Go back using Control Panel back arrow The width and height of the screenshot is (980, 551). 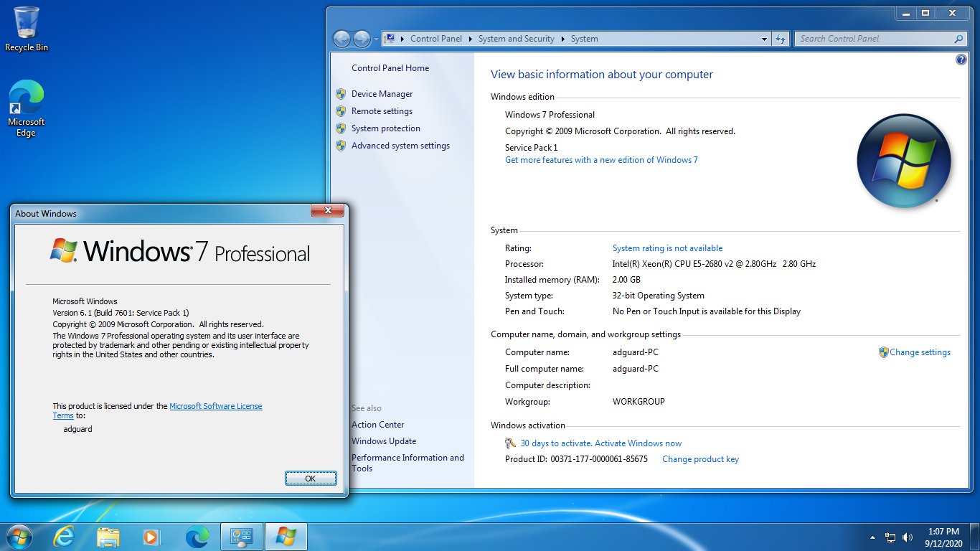point(342,39)
